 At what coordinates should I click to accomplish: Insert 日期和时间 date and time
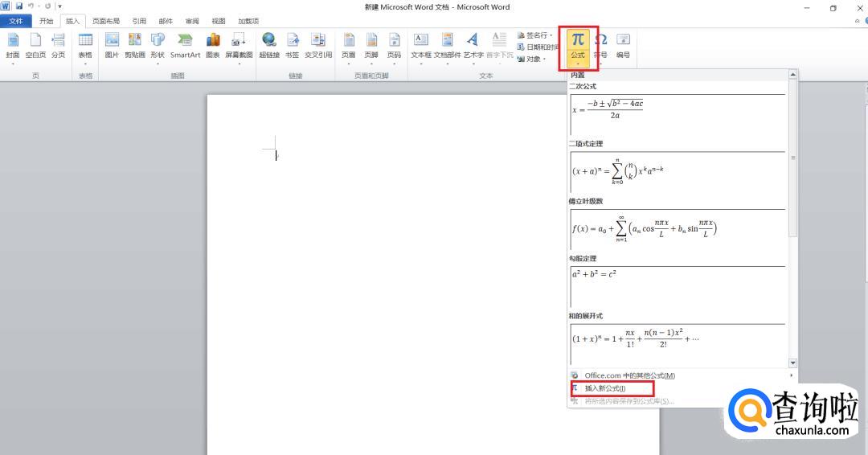pyautogui.click(x=538, y=47)
